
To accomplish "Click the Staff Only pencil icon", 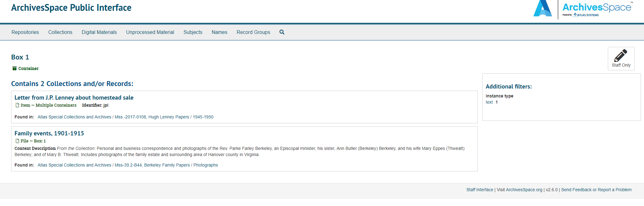I will point(621,56).
